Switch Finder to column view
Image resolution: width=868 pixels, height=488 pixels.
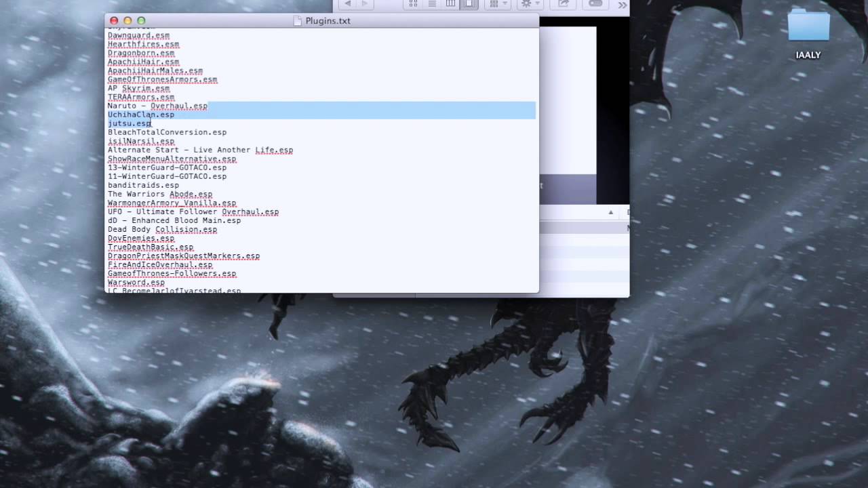click(x=450, y=4)
